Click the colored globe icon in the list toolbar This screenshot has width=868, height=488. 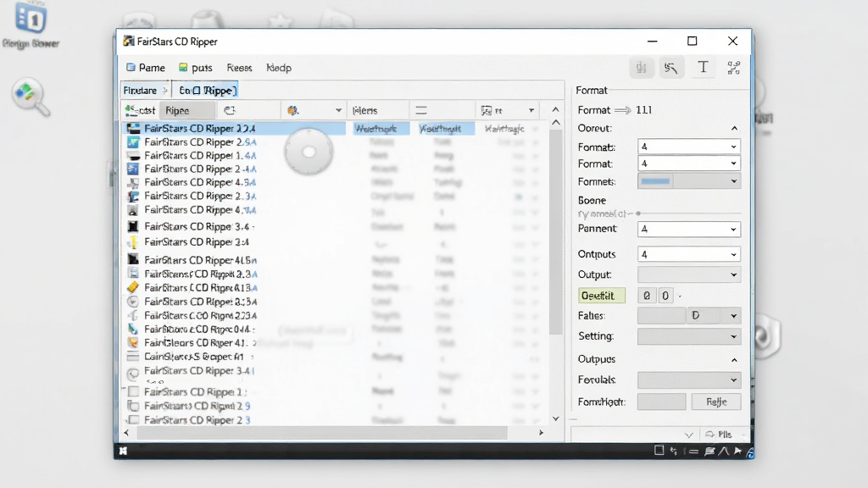point(292,111)
